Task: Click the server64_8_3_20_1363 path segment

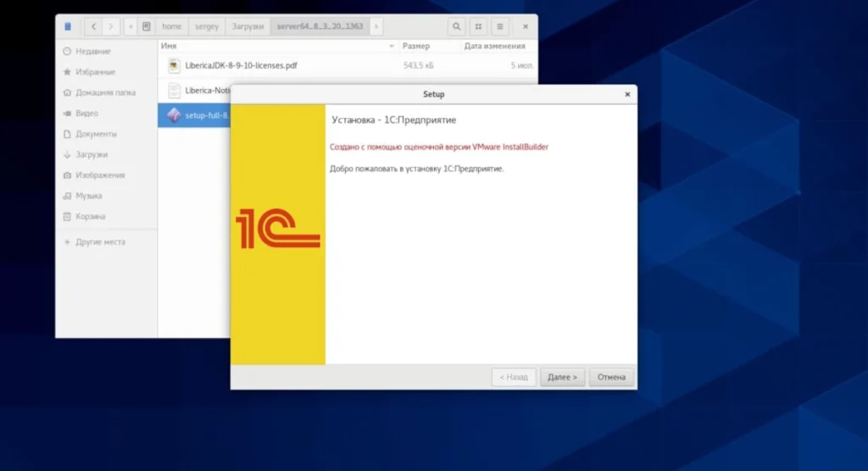Action: (320, 26)
